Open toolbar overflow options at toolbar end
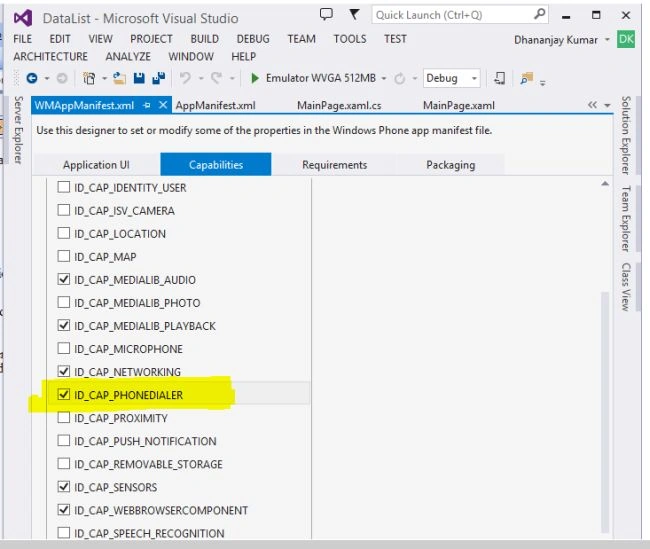Screen dimensions: 650x549 (543, 82)
